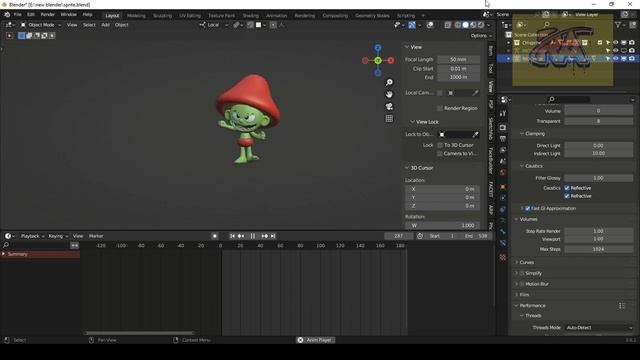Open the Render menu
The height and width of the screenshot is (360, 640).
[47, 15]
